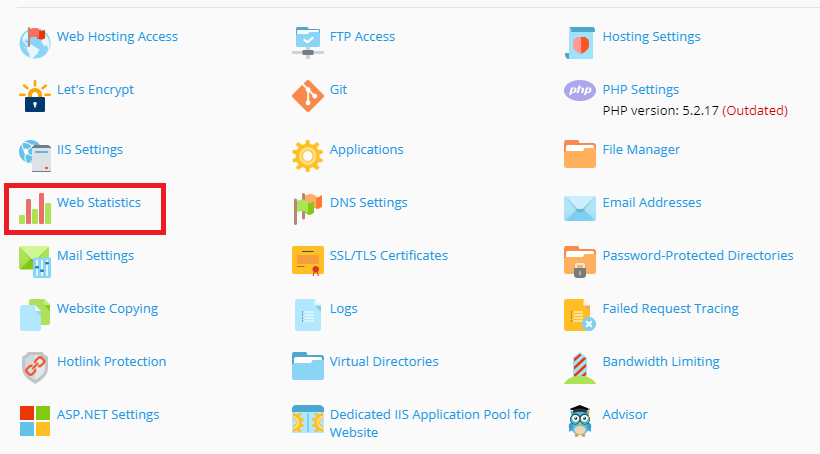Open the SSL/TLS Certificates link
Screen dimensions: 820x454
[388, 256]
